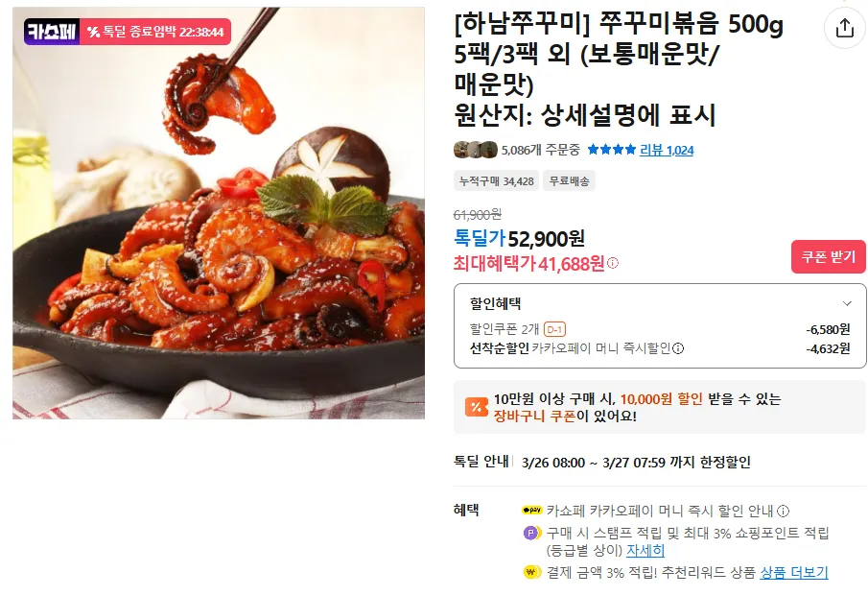868x596 pixels.
Task: Click the buyer profile avatars
Action: (x=476, y=150)
